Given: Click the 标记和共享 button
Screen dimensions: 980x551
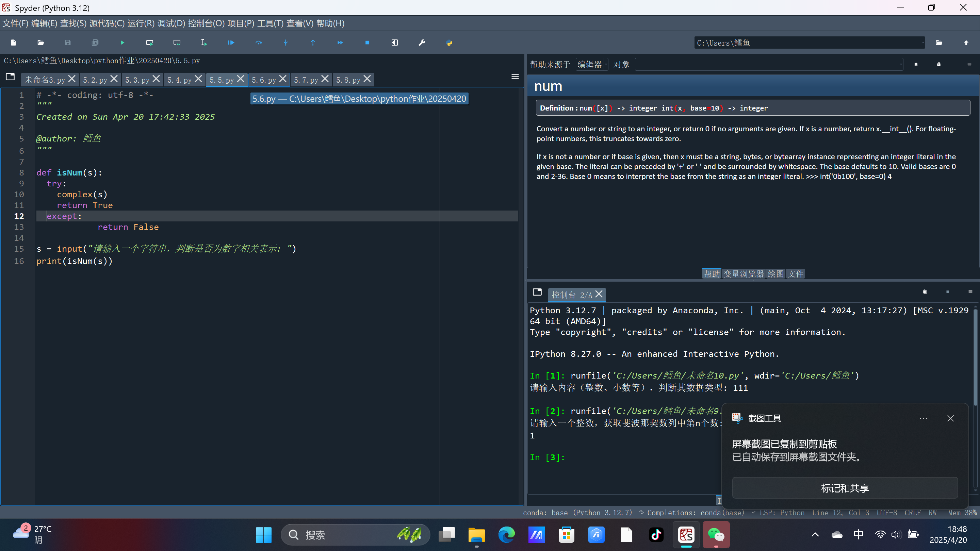Looking at the screenshot, I should tap(845, 488).
